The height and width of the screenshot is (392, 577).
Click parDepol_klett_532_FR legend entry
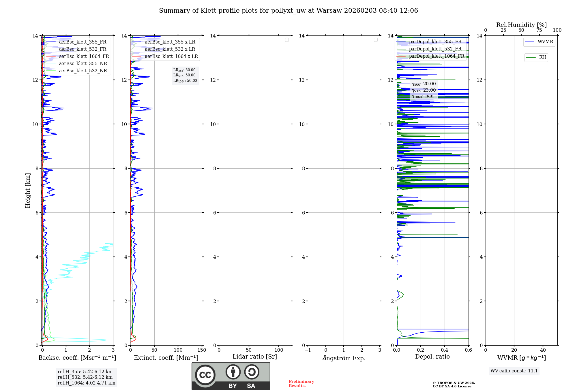435,49
